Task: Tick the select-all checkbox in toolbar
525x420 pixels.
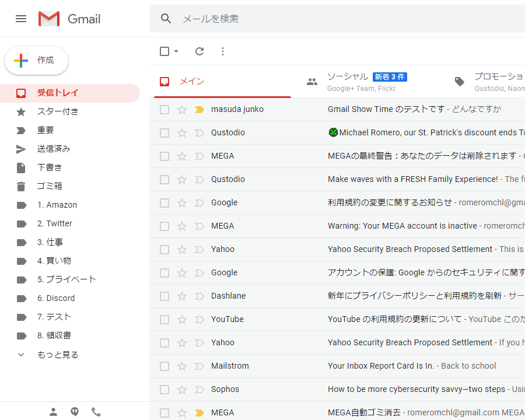Action: [164, 51]
